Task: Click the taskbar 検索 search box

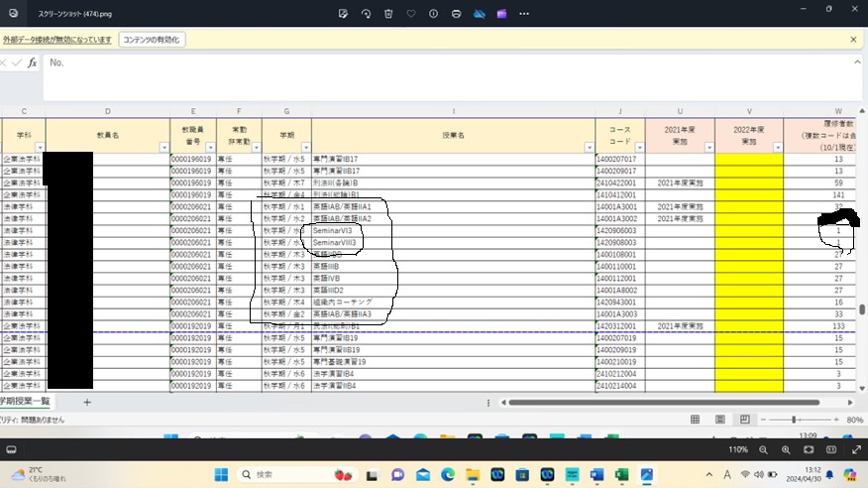Action: point(296,475)
